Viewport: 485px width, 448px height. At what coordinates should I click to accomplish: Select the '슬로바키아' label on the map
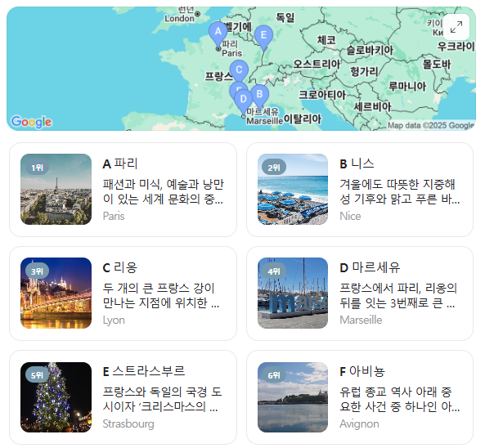[x=370, y=50]
